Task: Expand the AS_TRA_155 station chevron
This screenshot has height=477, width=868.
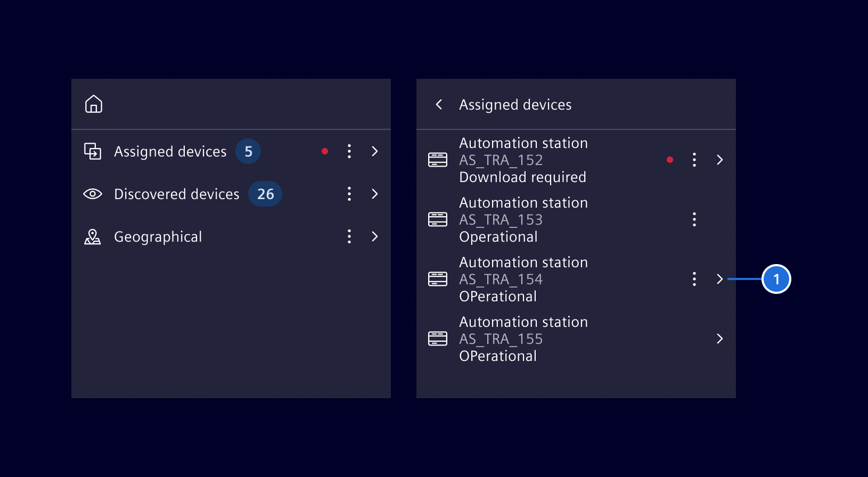Action: [x=720, y=339]
